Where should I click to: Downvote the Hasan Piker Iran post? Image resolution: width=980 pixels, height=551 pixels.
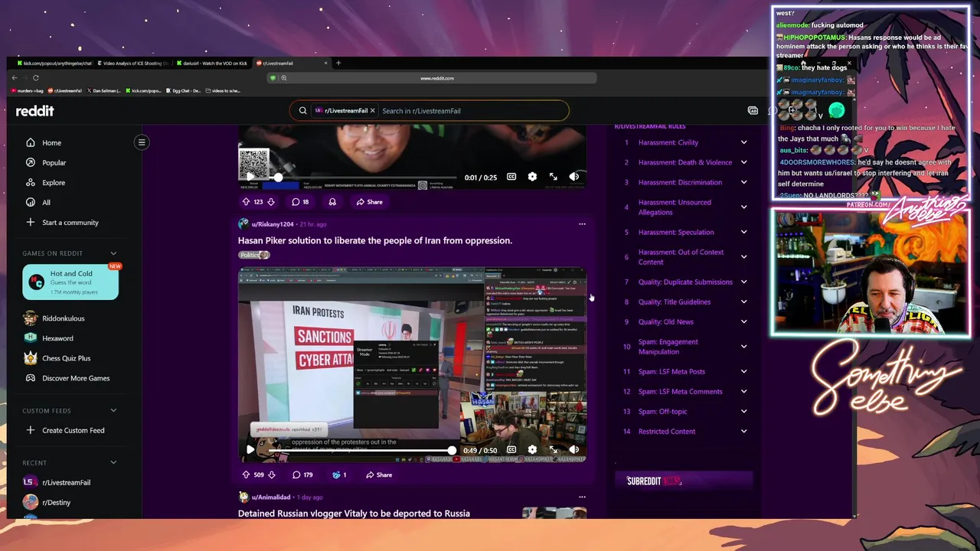[x=271, y=474]
